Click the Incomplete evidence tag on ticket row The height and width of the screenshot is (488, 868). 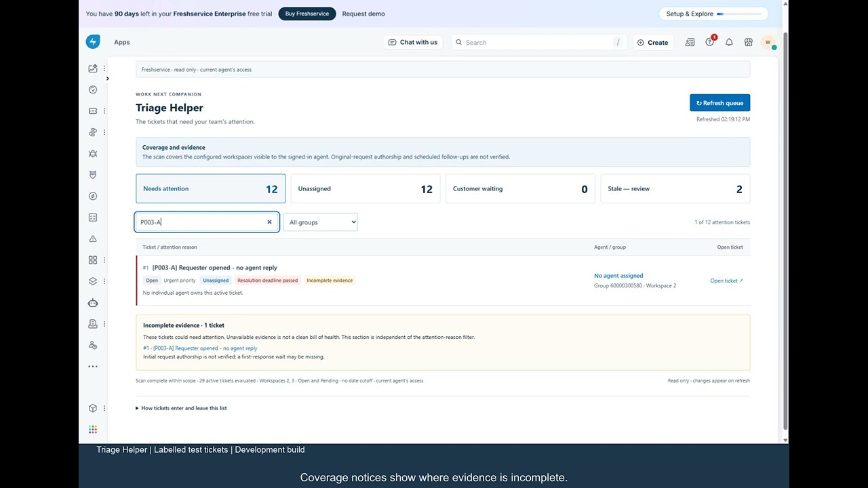pyautogui.click(x=330, y=281)
